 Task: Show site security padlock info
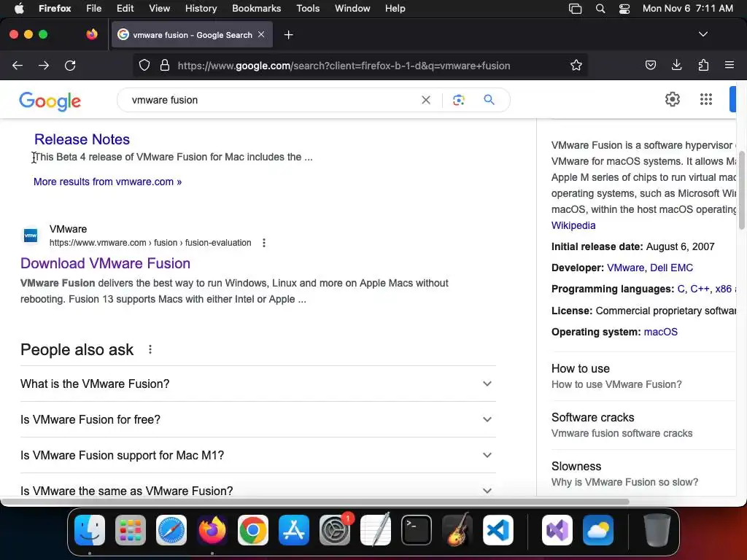coord(165,65)
